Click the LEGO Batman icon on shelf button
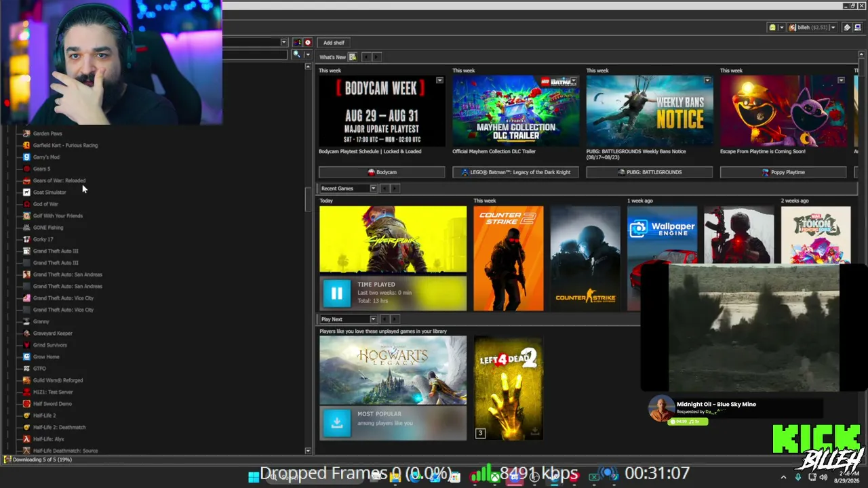This screenshot has height=488, width=868. click(465, 172)
